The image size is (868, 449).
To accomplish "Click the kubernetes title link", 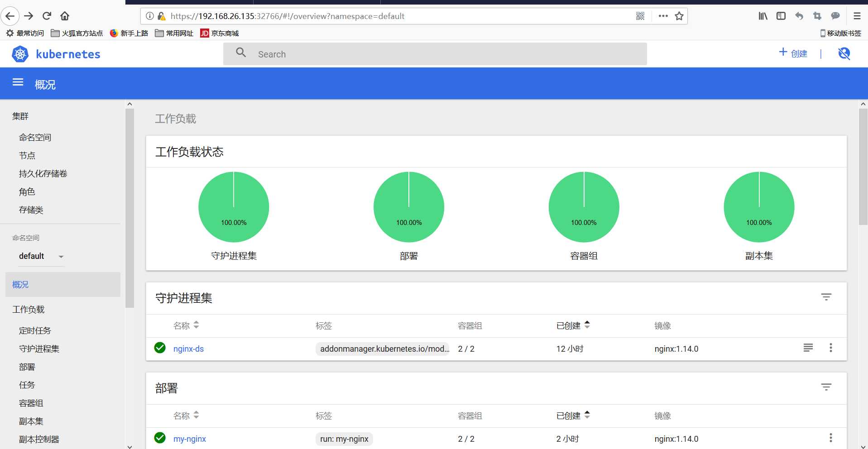I will (68, 54).
